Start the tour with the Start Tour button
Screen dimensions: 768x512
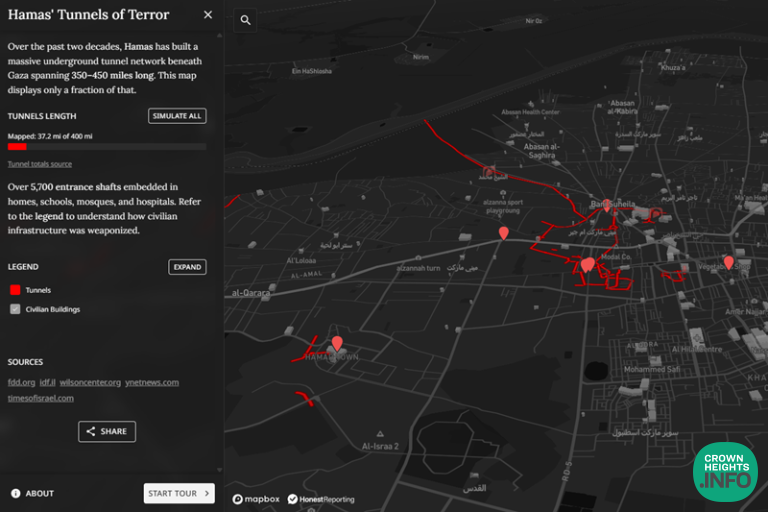(179, 493)
